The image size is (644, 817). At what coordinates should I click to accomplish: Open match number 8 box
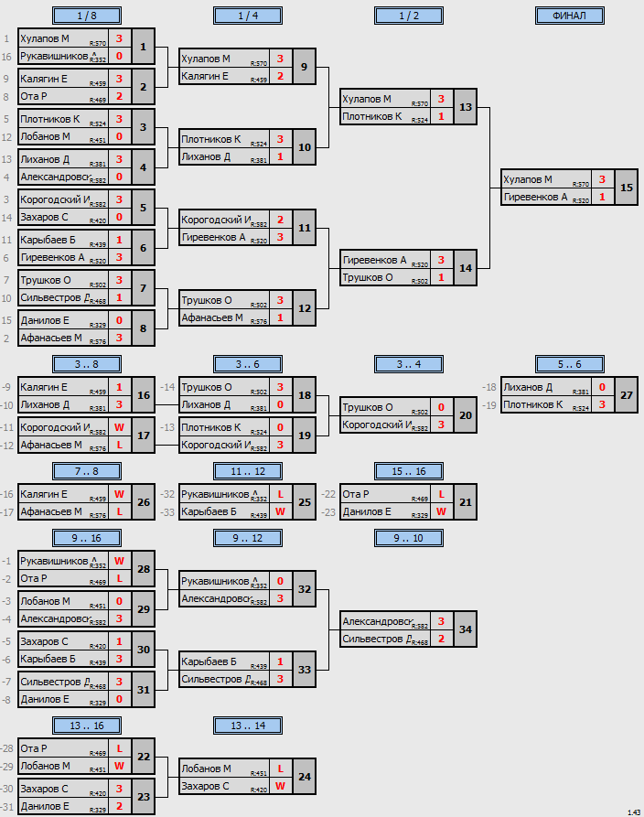point(144,328)
